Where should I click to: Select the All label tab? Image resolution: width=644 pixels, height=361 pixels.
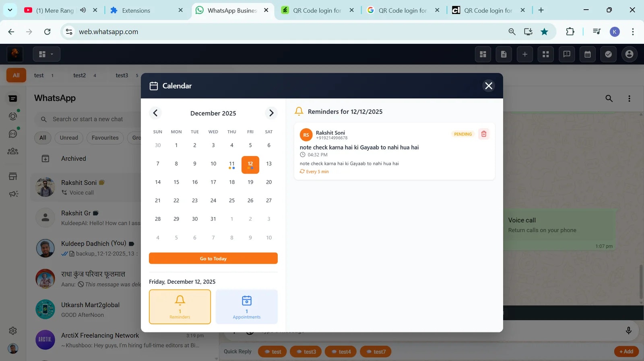click(x=16, y=75)
